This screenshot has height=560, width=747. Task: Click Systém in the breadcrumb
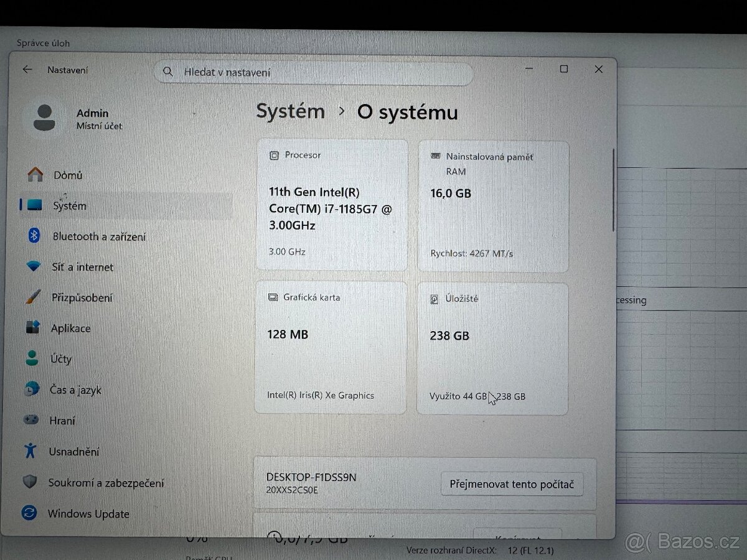(290, 111)
